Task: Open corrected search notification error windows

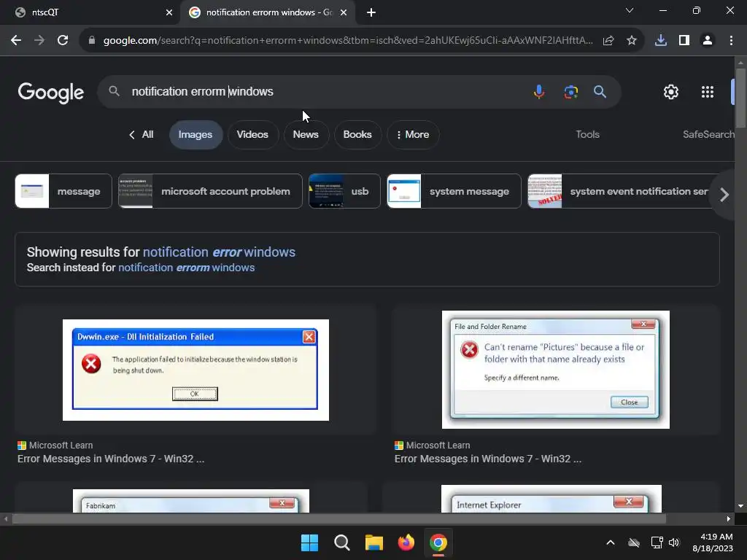Action: (x=219, y=252)
